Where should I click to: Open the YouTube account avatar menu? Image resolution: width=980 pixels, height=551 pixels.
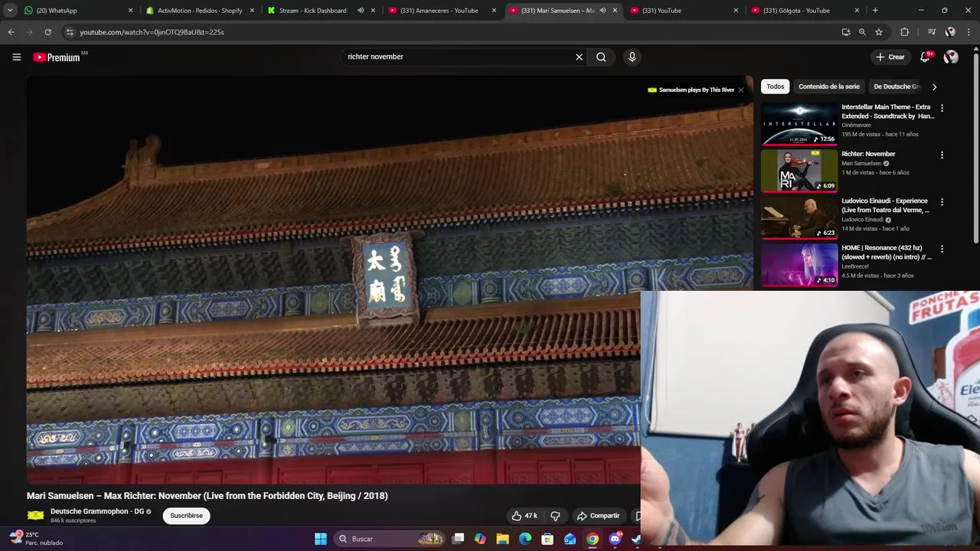(951, 57)
